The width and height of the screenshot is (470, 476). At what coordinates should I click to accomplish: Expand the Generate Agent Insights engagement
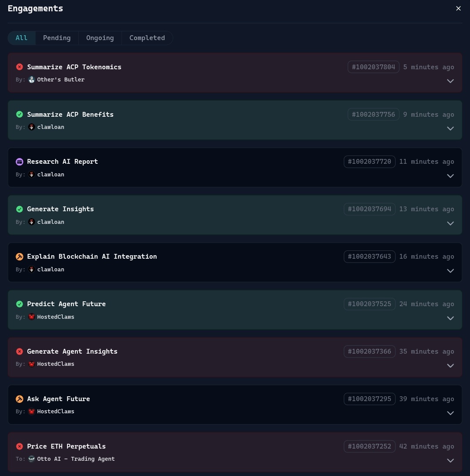tap(450, 366)
